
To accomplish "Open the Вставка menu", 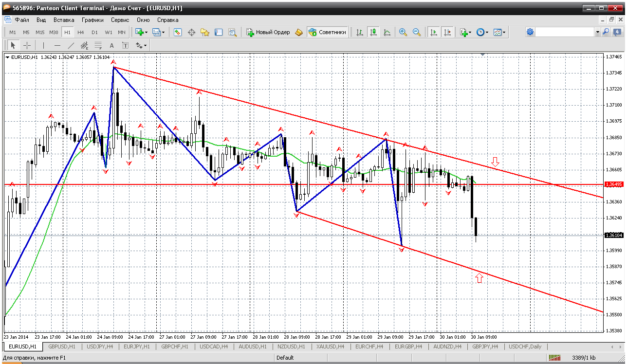I will coord(64,20).
